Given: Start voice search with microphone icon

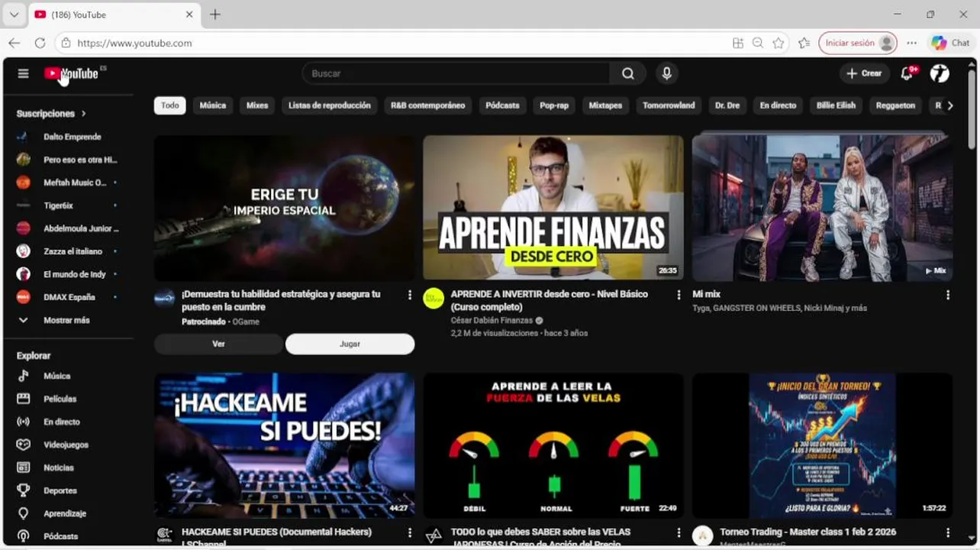Looking at the screenshot, I should [x=666, y=73].
